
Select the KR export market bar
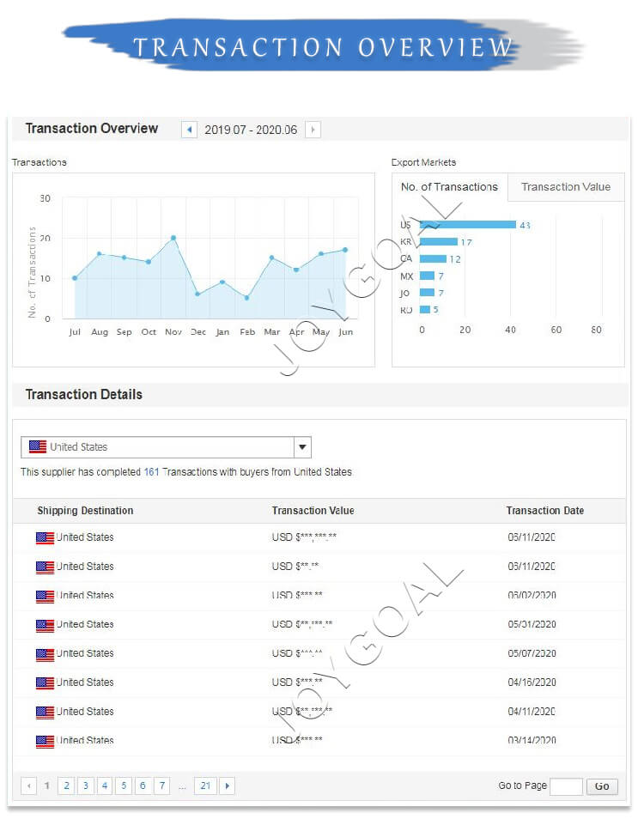pos(438,242)
